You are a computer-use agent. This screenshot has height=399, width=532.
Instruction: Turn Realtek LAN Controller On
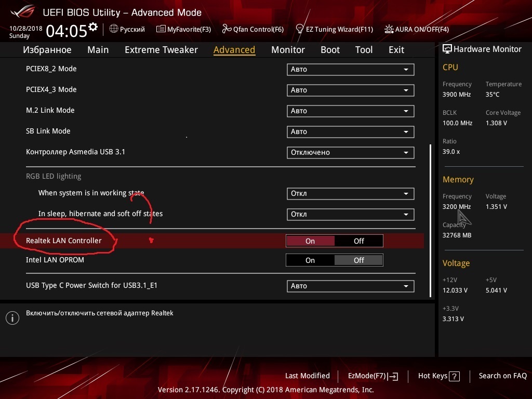point(310,241)
